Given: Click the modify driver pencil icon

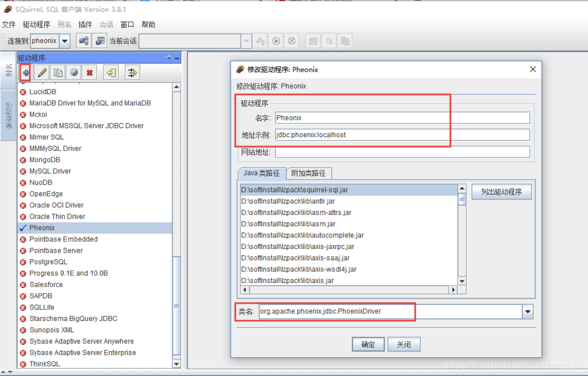Looking at the screenshot, I should click(42, 73).
